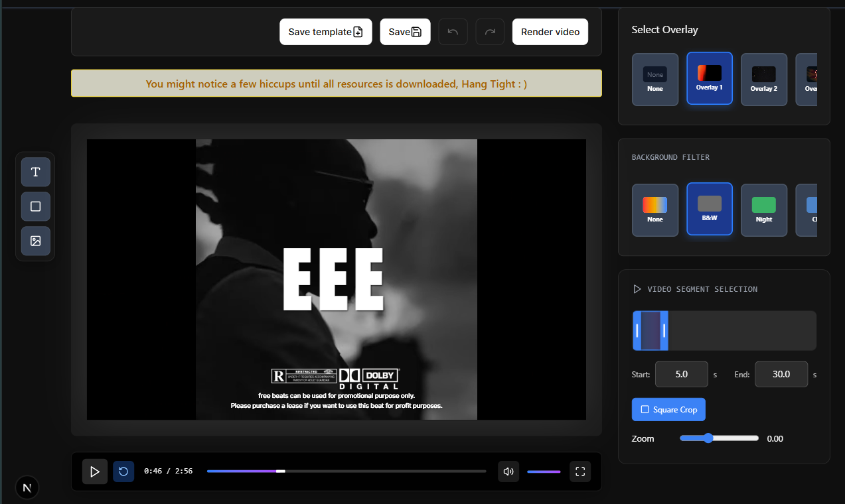Click the undo arrow icon
Viewport: 845px width, 504px height.
[453, 32]
